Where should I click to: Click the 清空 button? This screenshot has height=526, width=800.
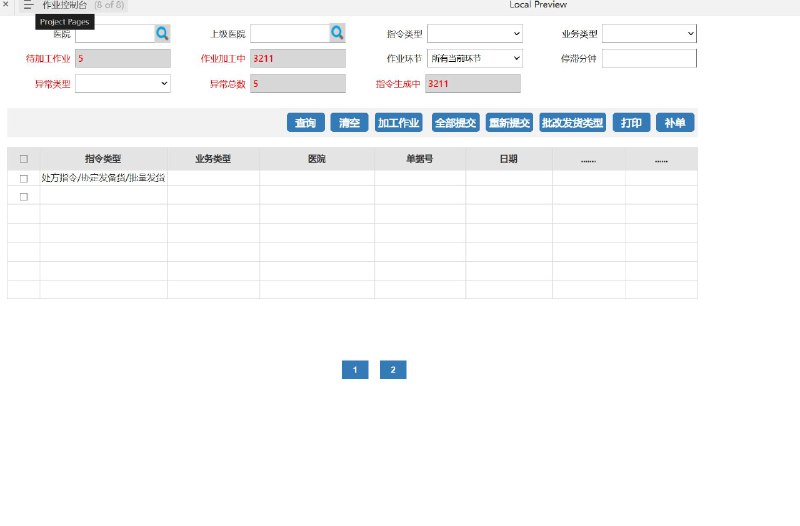click(349, 122)
